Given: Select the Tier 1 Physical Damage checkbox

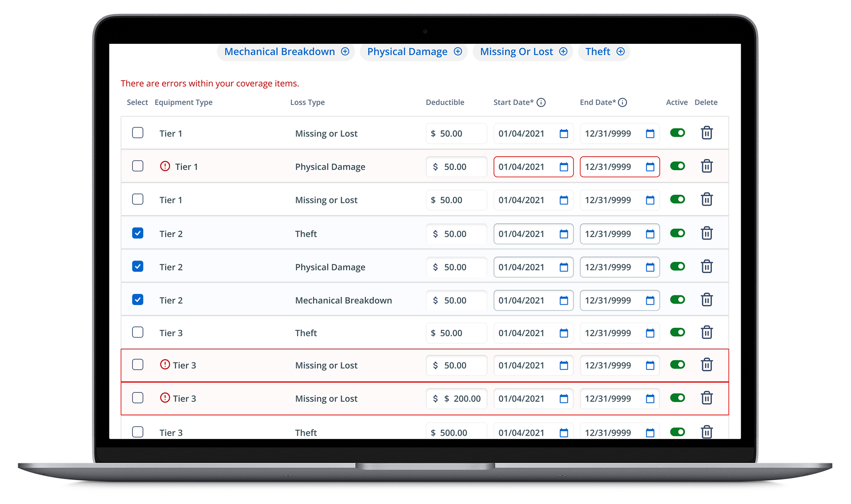Looking at the screenshot, I should tap(138, 166).
